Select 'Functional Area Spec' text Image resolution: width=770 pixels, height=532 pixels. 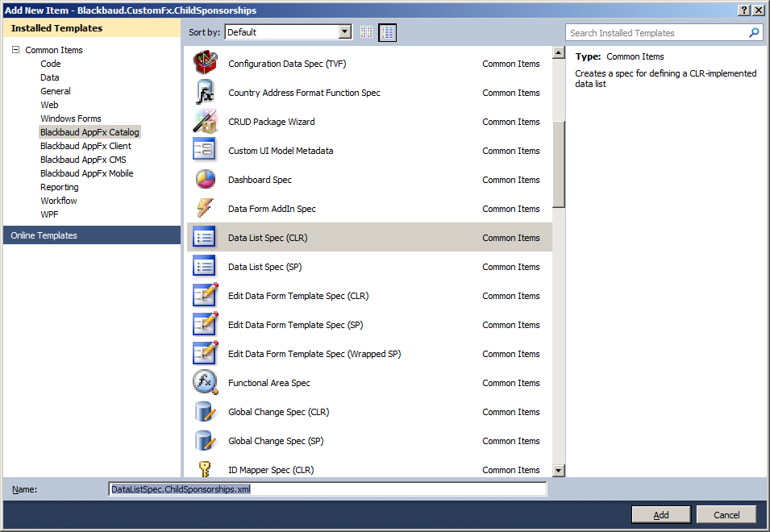(x=269, y=383)
